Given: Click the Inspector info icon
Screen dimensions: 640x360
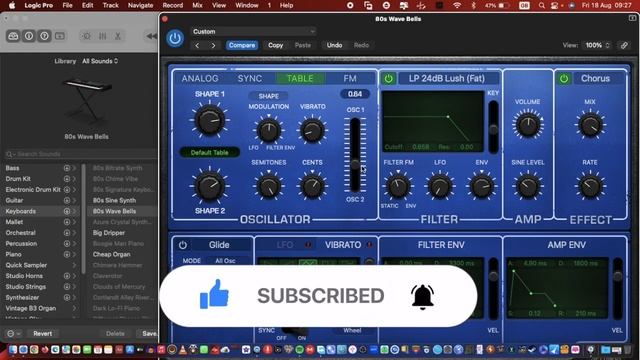Looking at the screenshot, I should pyautogui.click(x=29, y=36).
